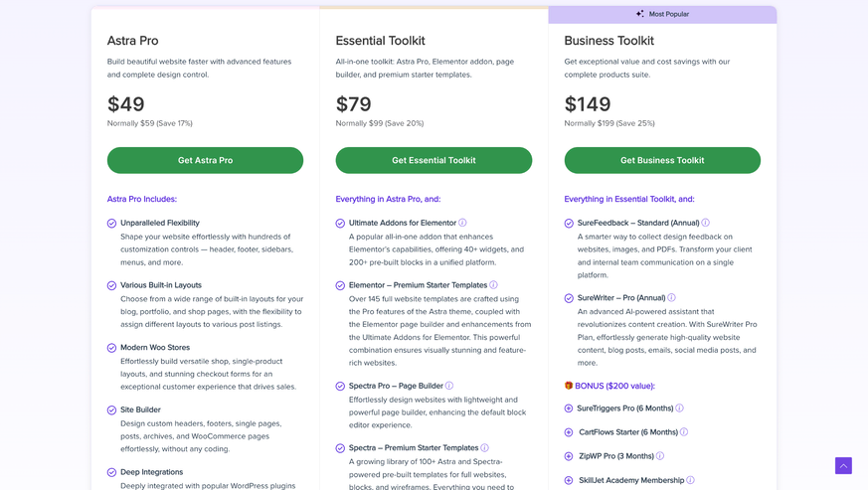Click info icon beside CartFlows Starter (6 Months)

point(684,432)
